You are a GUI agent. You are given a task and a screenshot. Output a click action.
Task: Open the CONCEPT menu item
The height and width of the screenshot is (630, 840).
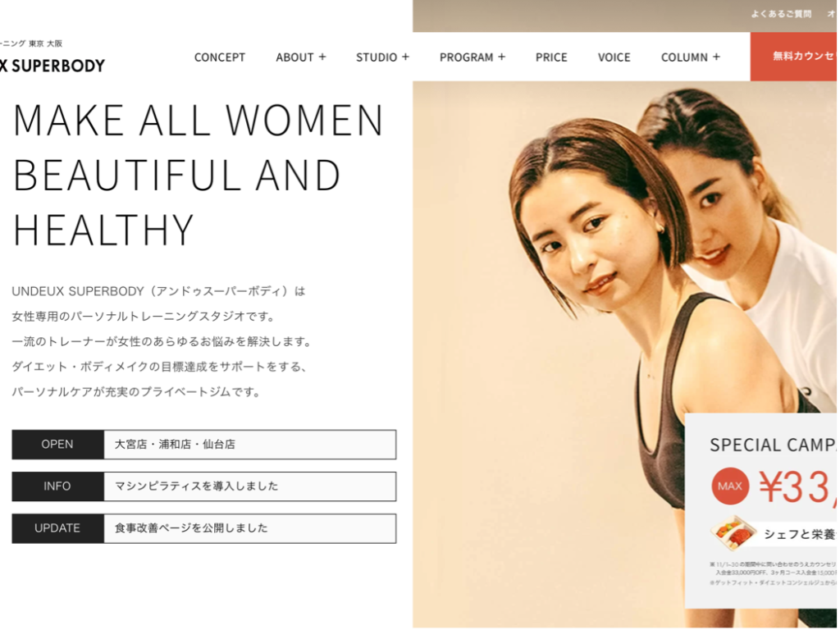coord(220,57)
